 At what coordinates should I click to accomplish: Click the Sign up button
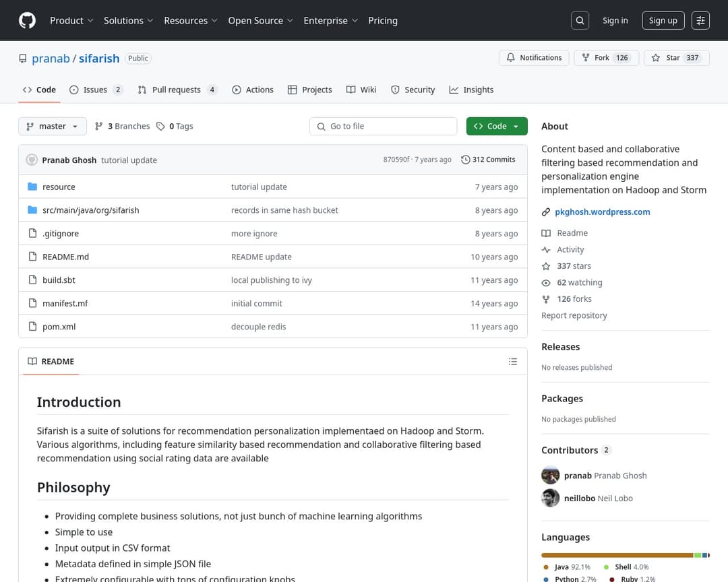point(663,20)
